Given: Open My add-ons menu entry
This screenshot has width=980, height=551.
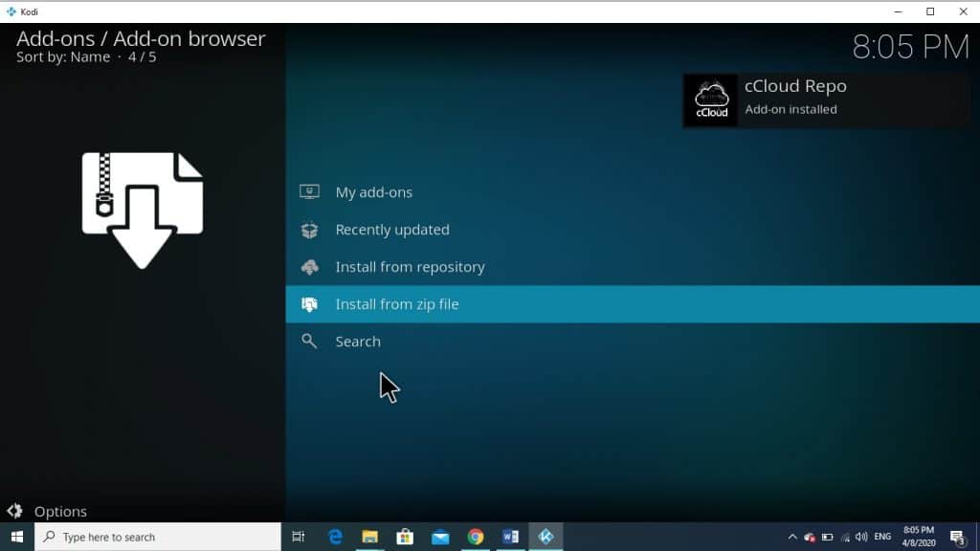Looking at the screenshot, I should (x=633, y=191).
